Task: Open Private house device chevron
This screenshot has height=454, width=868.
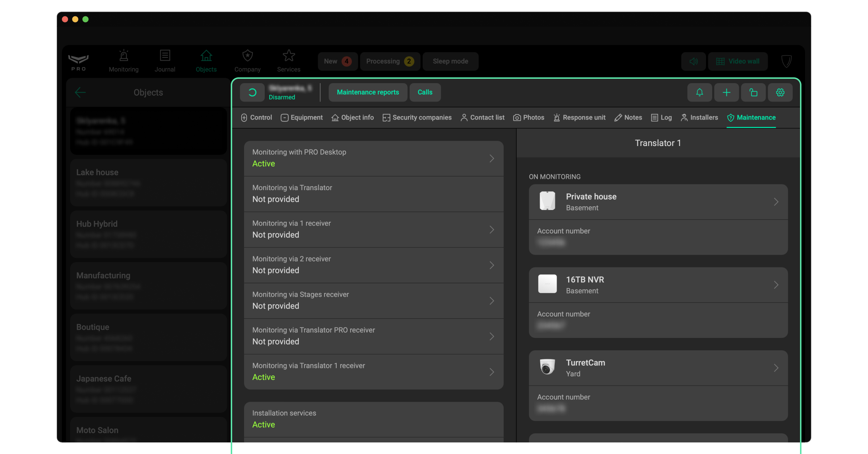Action: (776, 202)
